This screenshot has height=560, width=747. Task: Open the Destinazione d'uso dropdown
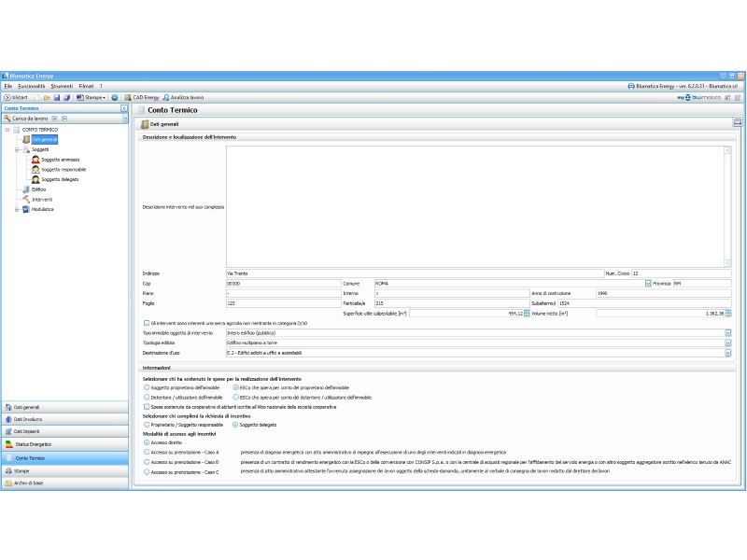pyautogui.click(x=728, y=354)
